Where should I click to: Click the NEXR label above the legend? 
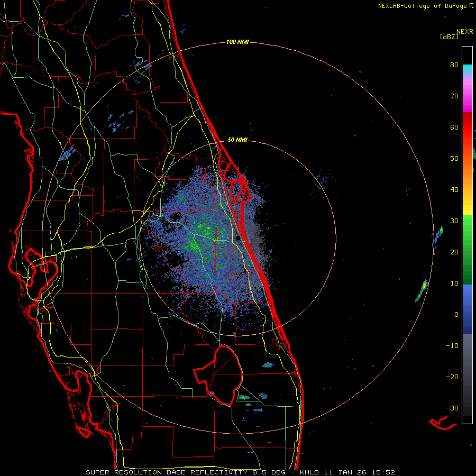[465, 32]
